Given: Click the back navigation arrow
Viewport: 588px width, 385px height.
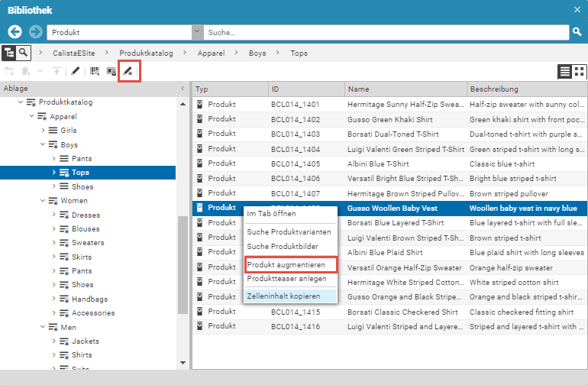Looking at the screenshot, I should click(x=15, y=32).
